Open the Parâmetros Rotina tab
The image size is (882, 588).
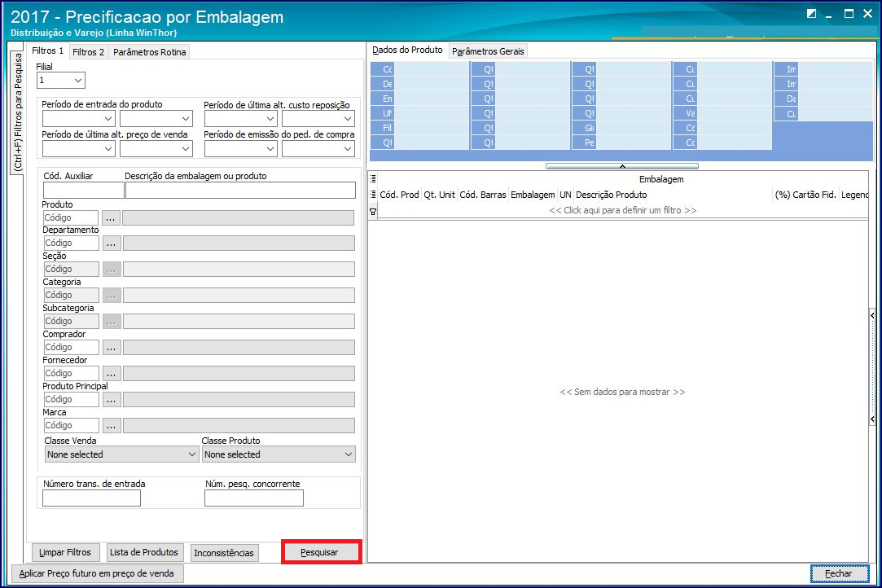pos(149,52)
